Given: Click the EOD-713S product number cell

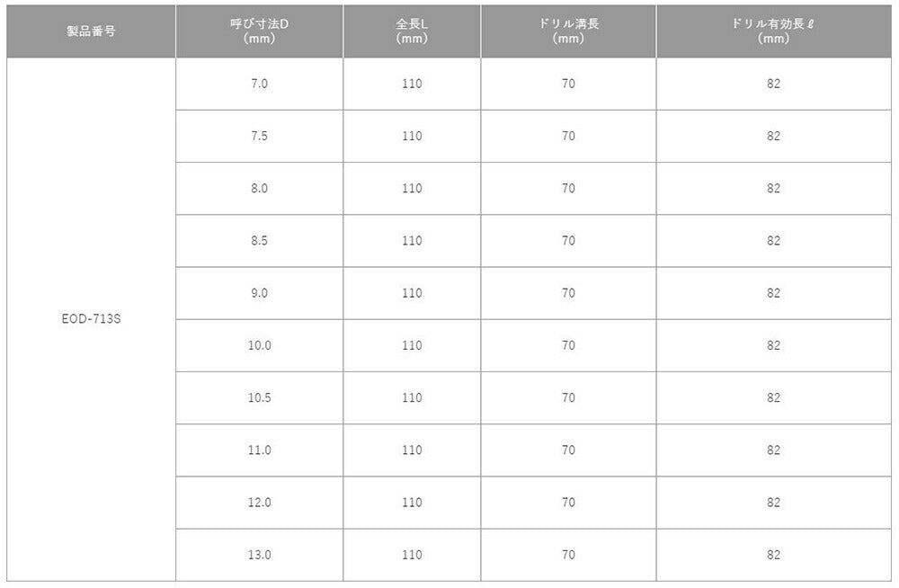Looking at the screenshot, I should pyautogui.click(x=91, y=318).
